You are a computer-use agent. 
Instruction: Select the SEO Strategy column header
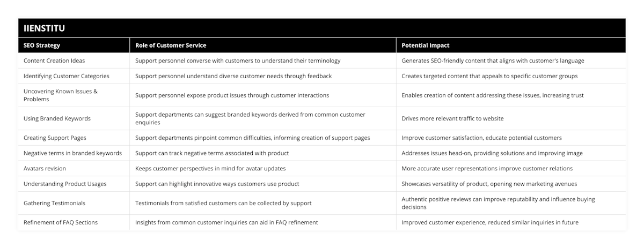click(42, 46)
